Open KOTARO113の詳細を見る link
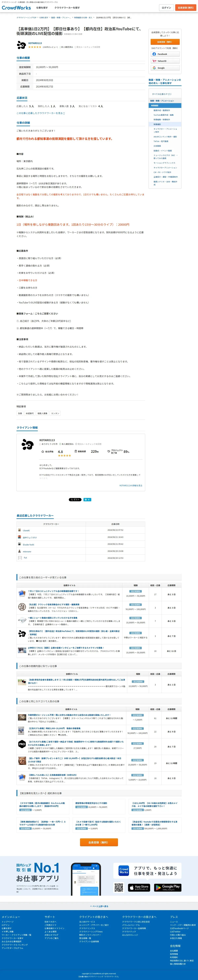Viewport: 198px width, 980px height. coord(131,485)
